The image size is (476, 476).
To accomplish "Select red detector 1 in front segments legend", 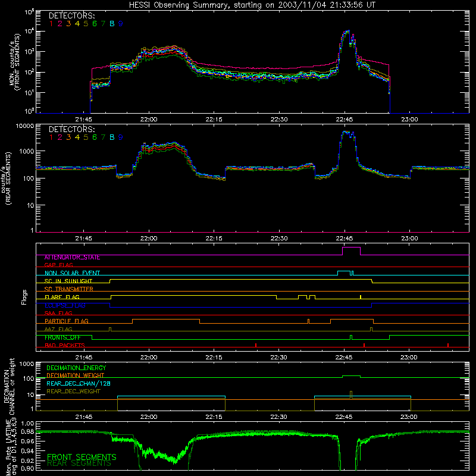I will (51, 24).
